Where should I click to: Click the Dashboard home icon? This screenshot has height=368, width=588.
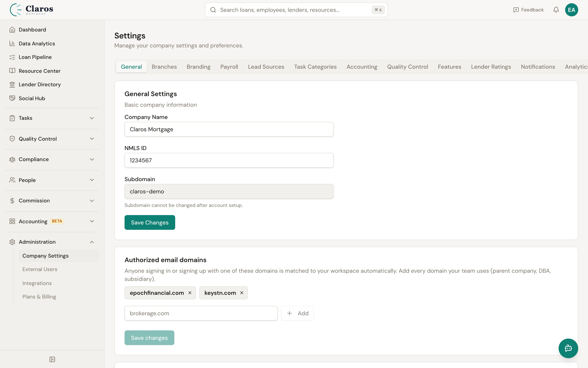click(12, 30)
